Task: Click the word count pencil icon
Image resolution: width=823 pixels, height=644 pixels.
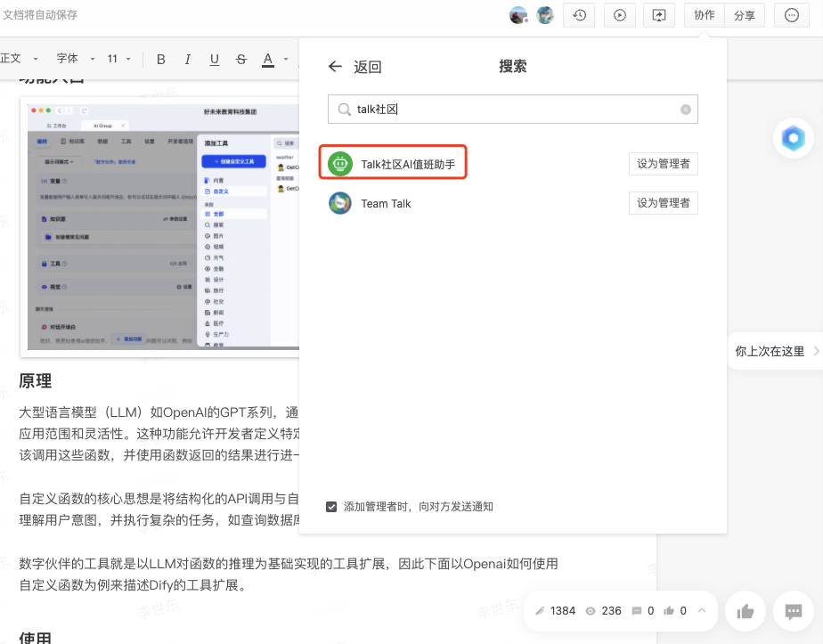Action: (x=540, y=611)
